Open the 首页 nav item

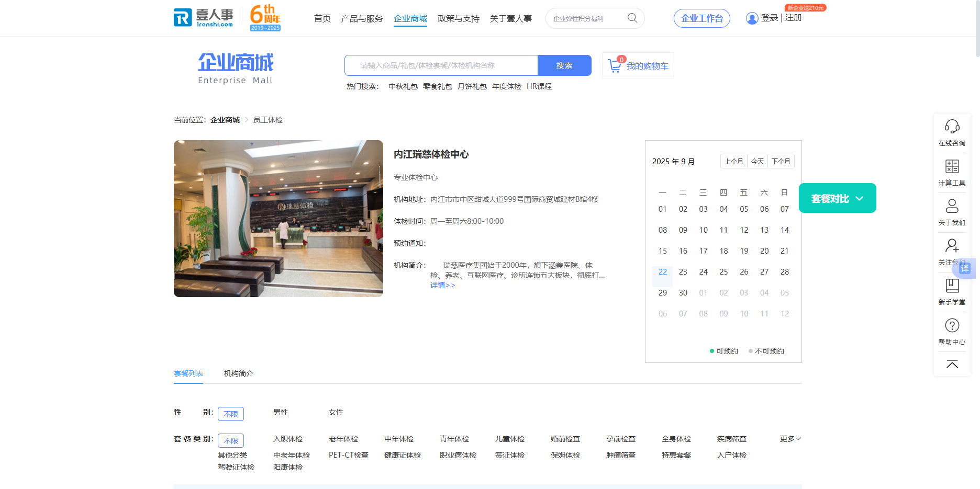pos(322,18)
